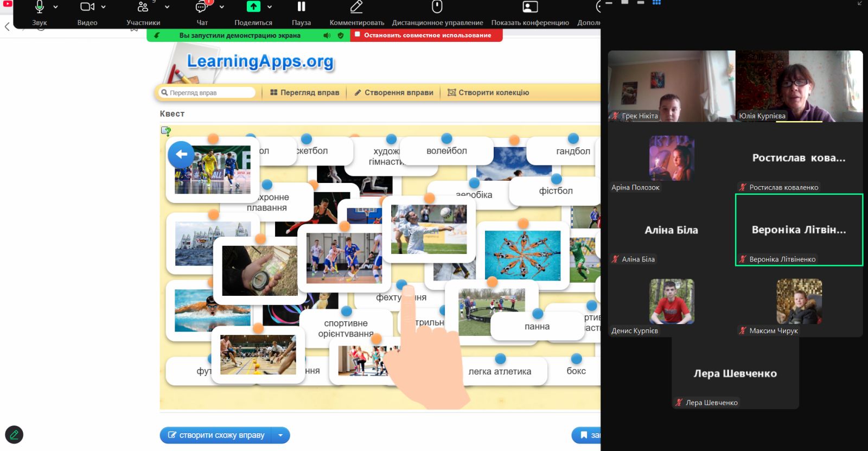Click the shield icon on the green sharing bar
Viewport: 868px width, 451px height.
[x=341, y=35]
